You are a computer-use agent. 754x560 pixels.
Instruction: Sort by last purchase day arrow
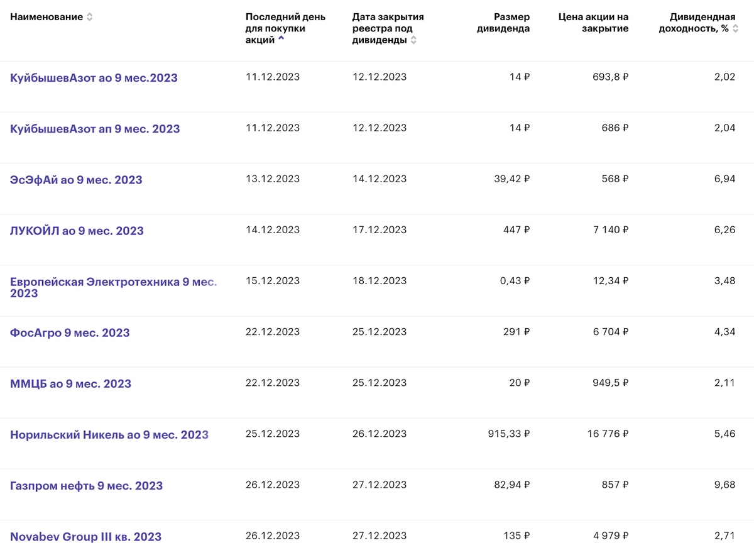click(281, 39)
